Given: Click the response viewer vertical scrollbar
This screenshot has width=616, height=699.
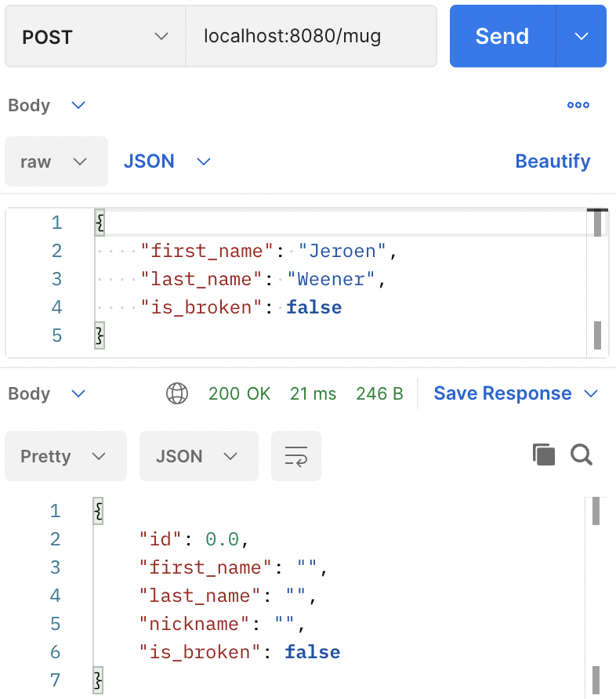Looking at the screenshot, I should pyautogui.click(x=596, y=596).
